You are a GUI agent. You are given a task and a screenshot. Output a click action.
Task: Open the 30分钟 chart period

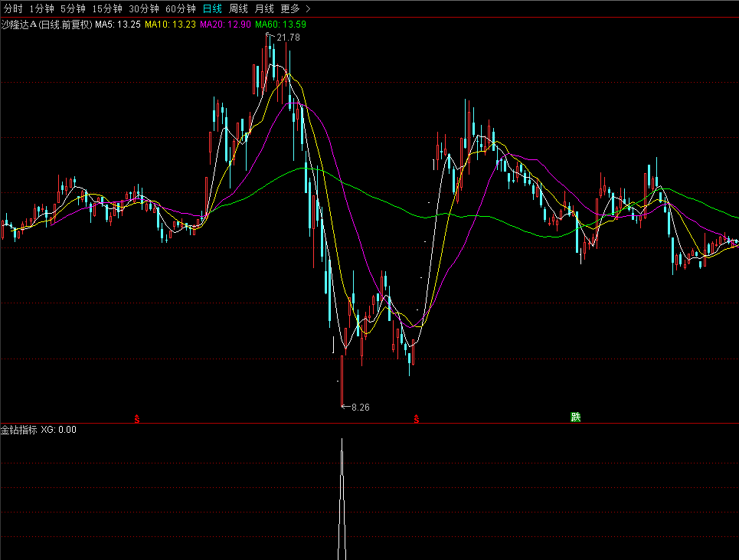(143, 8)
